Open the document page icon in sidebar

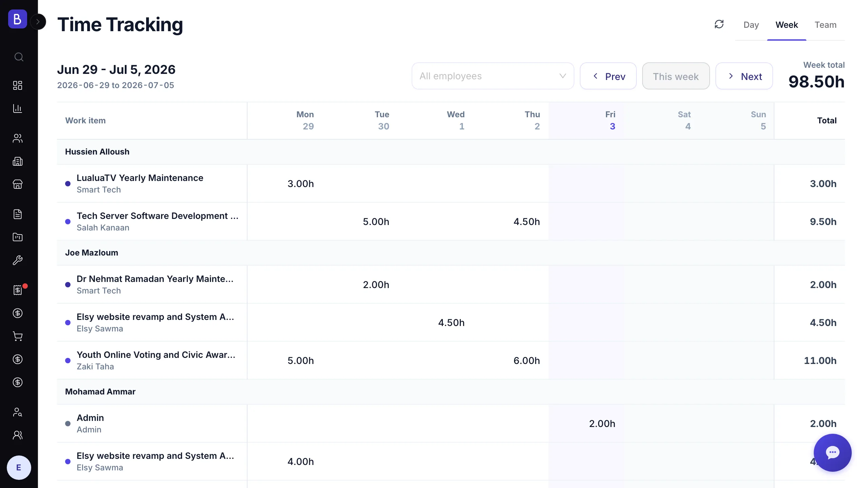[18, 214]
